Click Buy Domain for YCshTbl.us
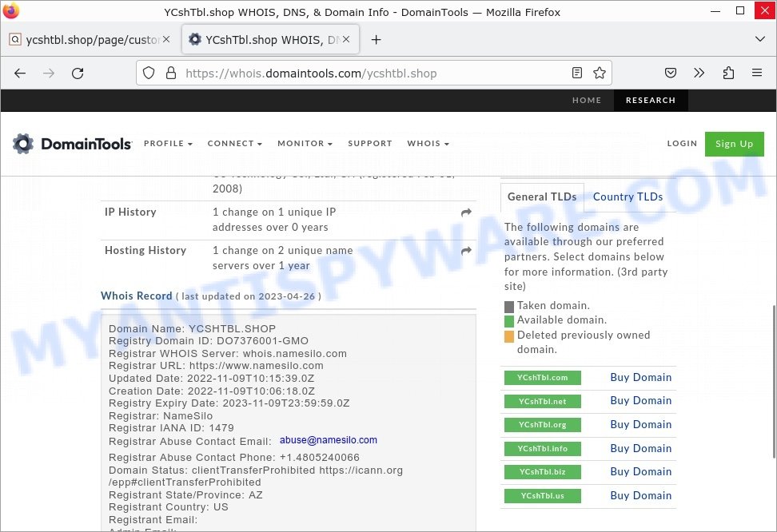This screenshot has height=532, width=777. click(x=641, y=494)
